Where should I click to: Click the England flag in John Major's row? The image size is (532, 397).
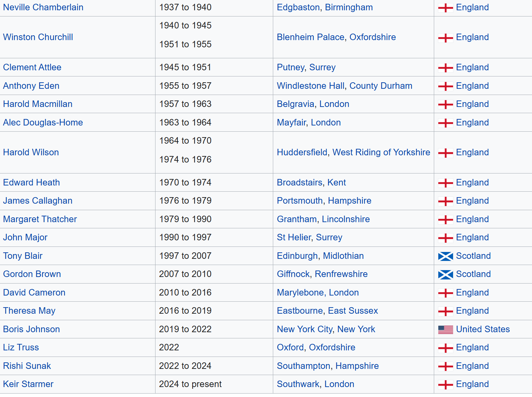point(446,238)
